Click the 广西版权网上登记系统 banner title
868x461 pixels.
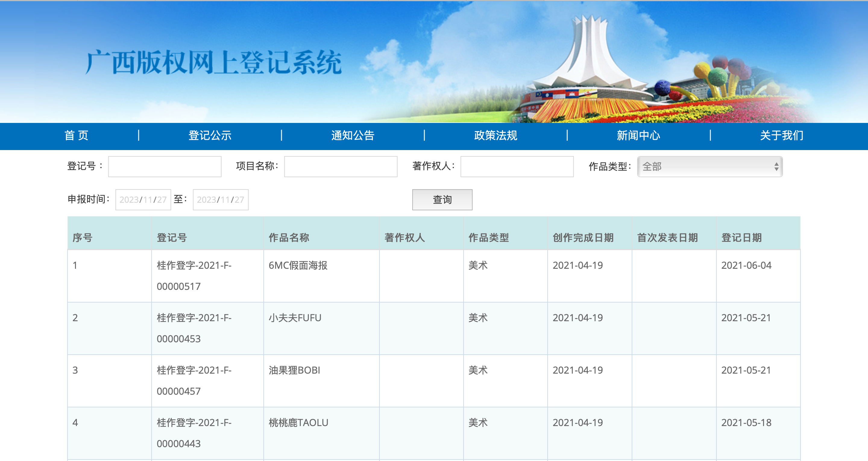(214, 63)
